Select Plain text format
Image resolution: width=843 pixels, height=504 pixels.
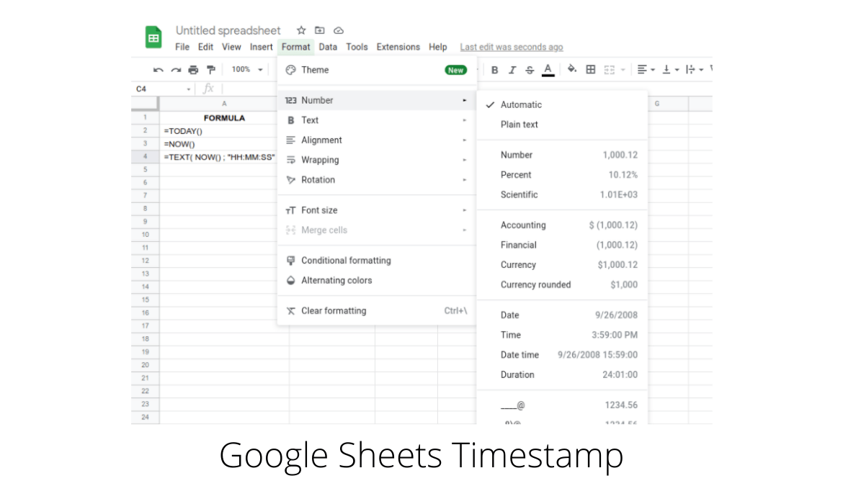(x=562, y=125)
